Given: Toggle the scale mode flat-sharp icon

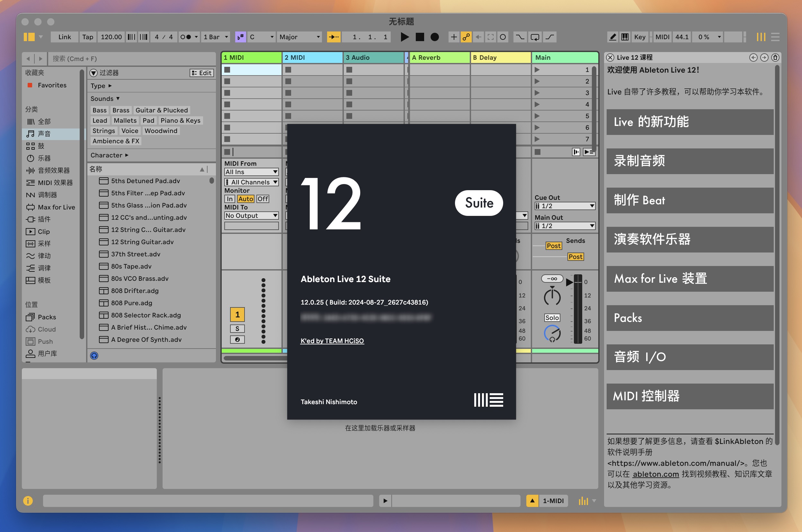Looking at the screenshot, I should (241, 37).
